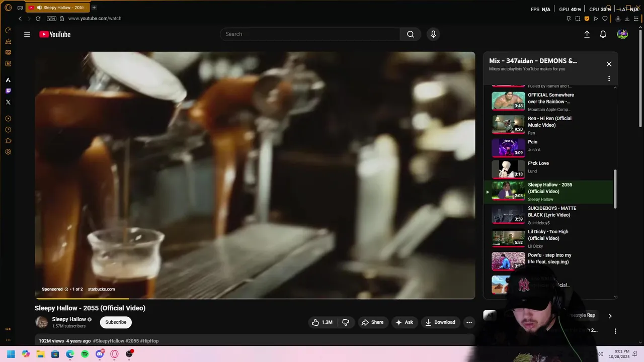Open YouTube account avatar menu
This screenshot has width=644, height=362.
622,34
